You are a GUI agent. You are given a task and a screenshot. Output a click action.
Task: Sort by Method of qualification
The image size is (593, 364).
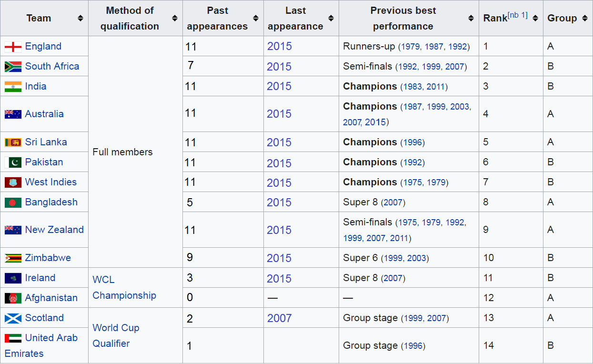pyautogui.click(x=175, y=18)
